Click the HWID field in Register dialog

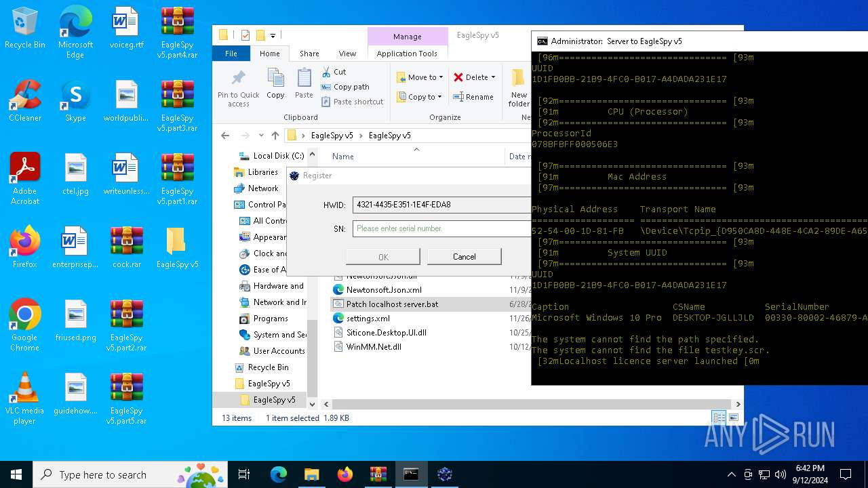click(441, 205)
